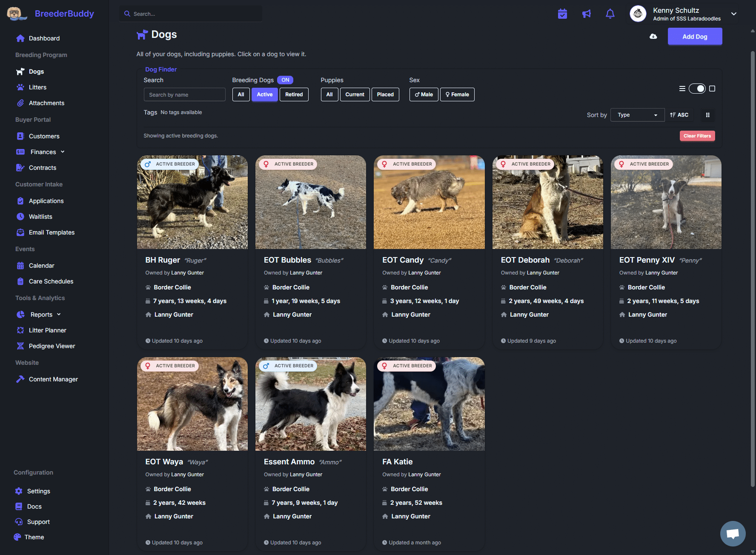Click the download/export icon beside Add Dog

pyautogui.click(x=653, y=36)
